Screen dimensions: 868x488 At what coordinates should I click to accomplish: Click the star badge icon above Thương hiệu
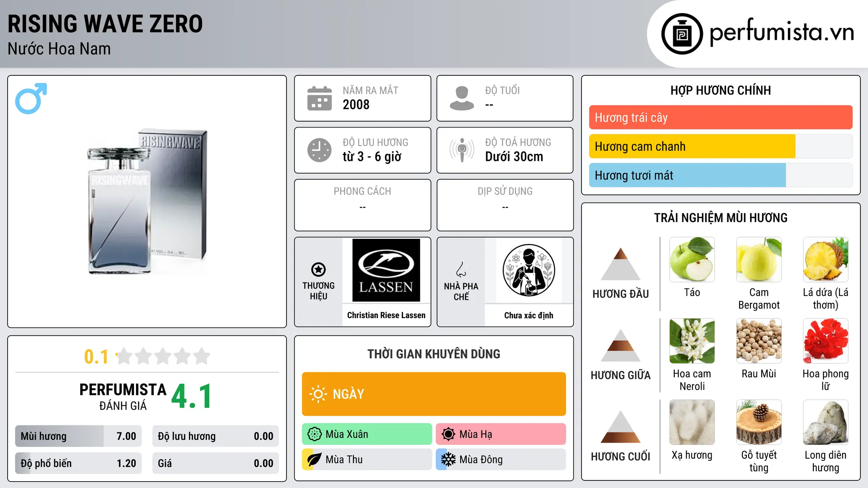318,269
